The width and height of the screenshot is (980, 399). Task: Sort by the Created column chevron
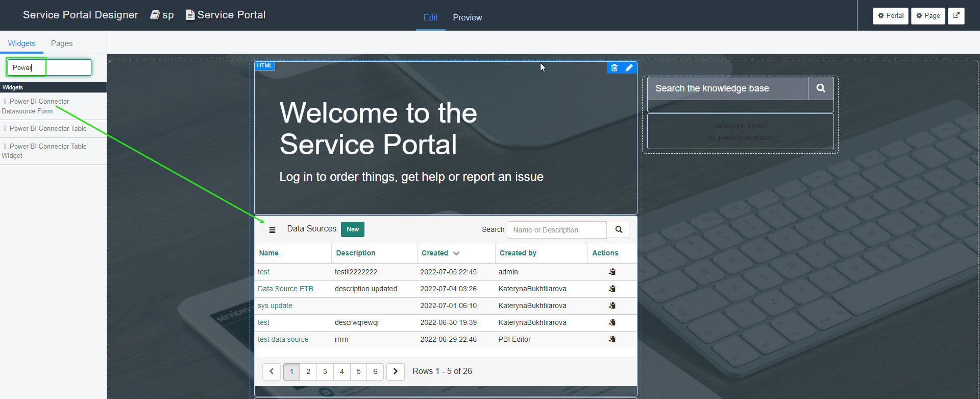coord(456,253)
